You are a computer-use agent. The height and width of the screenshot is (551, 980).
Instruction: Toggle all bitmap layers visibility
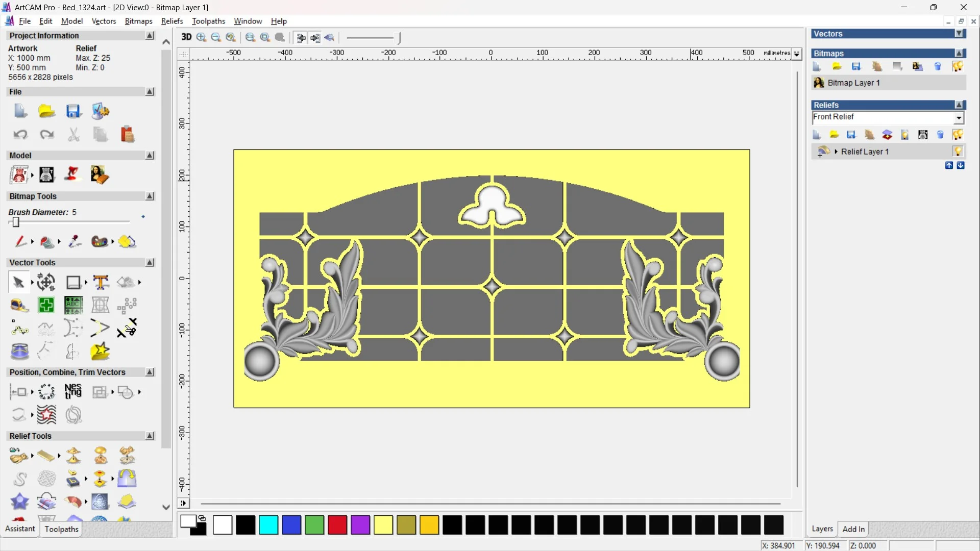click(x=958, y=67)
